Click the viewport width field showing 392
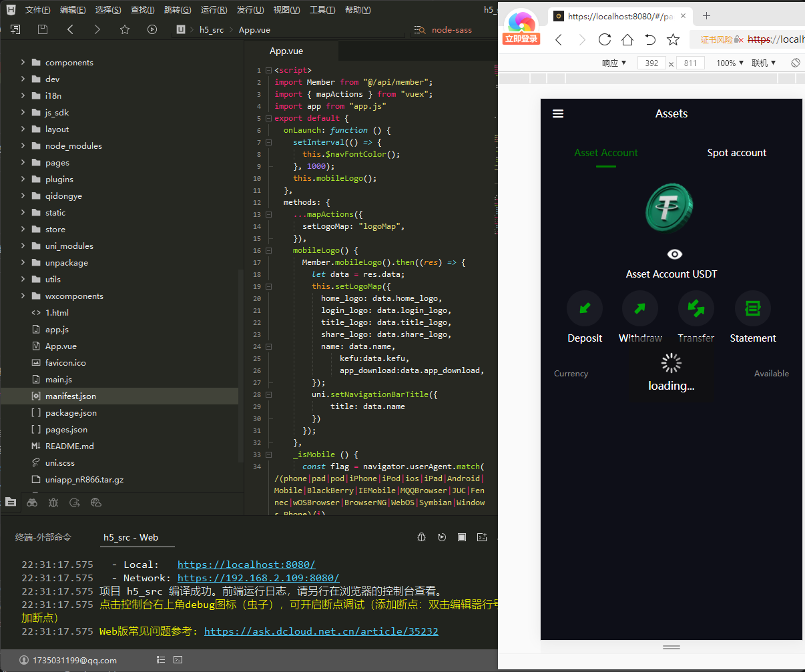 (651, 63)
